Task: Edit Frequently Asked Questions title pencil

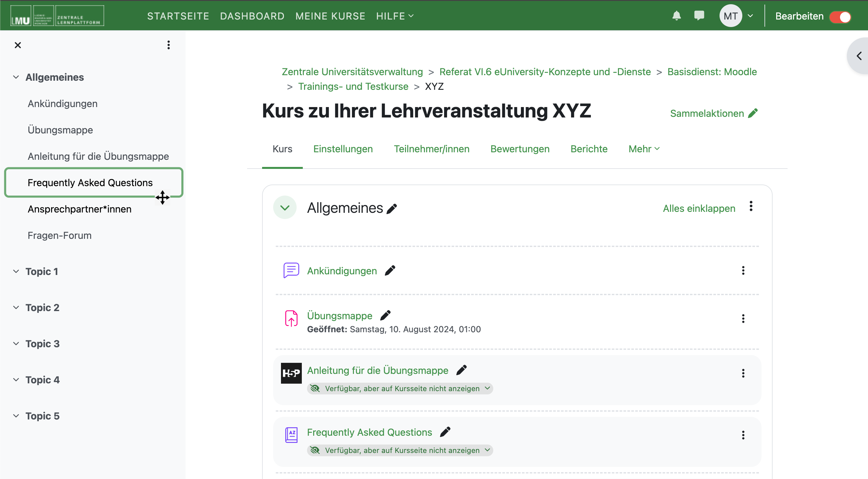Action: click(x=445, y=432)
